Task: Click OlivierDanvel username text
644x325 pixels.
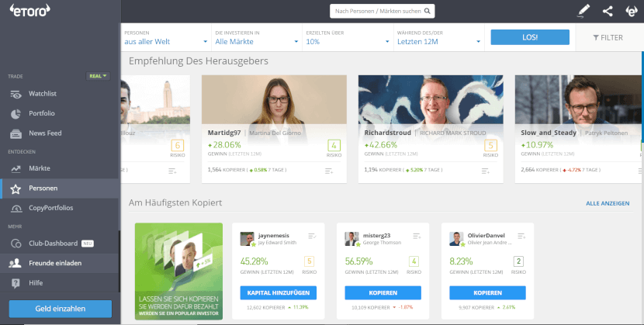Action: pyautogui.click(x=486, y=236)
